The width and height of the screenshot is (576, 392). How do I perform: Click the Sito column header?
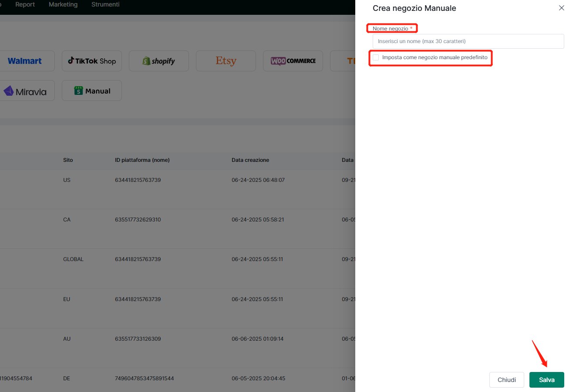point(68,160)
